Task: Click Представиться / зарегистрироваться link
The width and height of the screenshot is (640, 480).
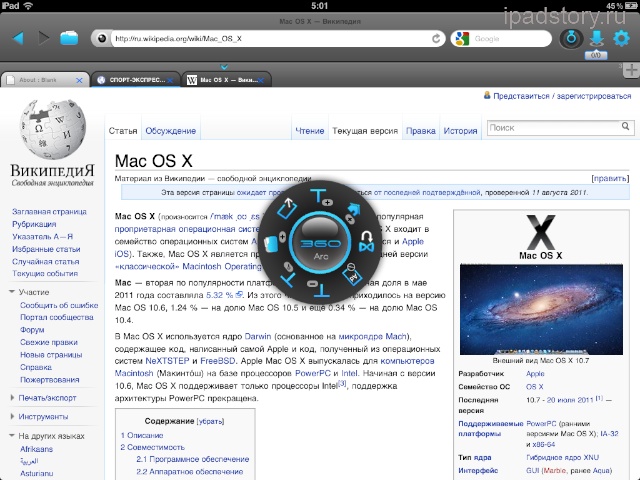Action: coord(562,96)
